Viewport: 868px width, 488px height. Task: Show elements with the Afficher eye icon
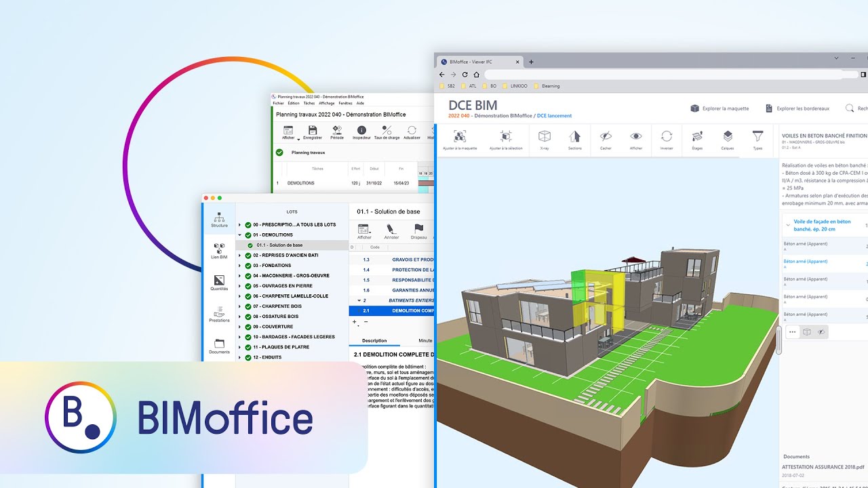(635, 138)
